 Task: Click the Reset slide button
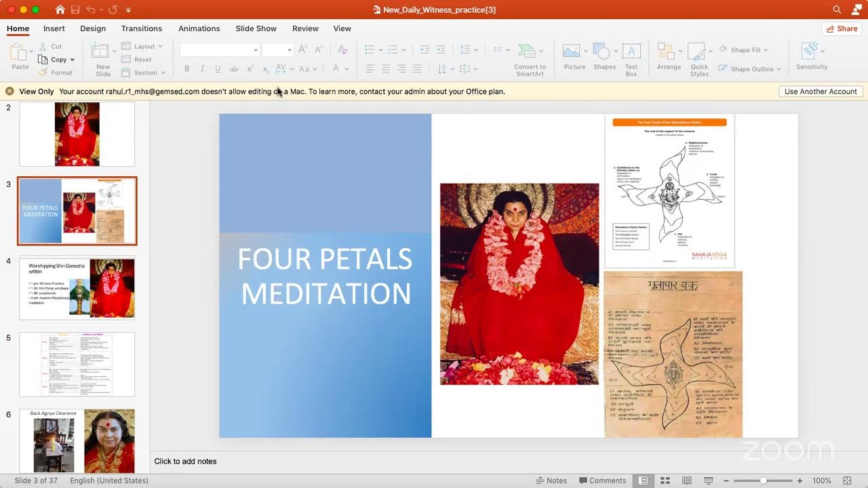point(137,60)
